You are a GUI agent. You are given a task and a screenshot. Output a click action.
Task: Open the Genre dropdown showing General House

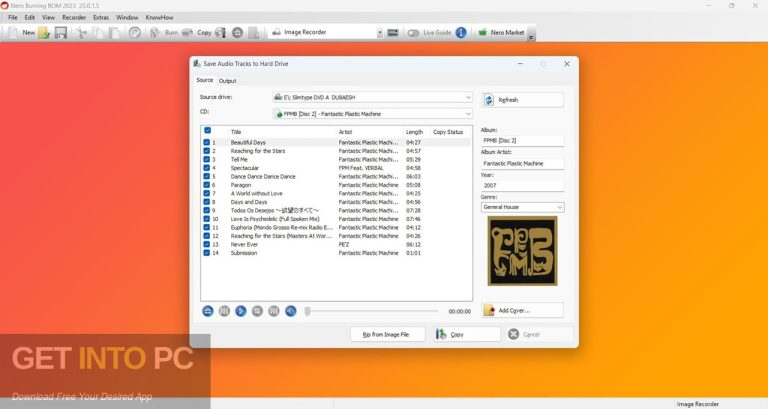point(522,207)
